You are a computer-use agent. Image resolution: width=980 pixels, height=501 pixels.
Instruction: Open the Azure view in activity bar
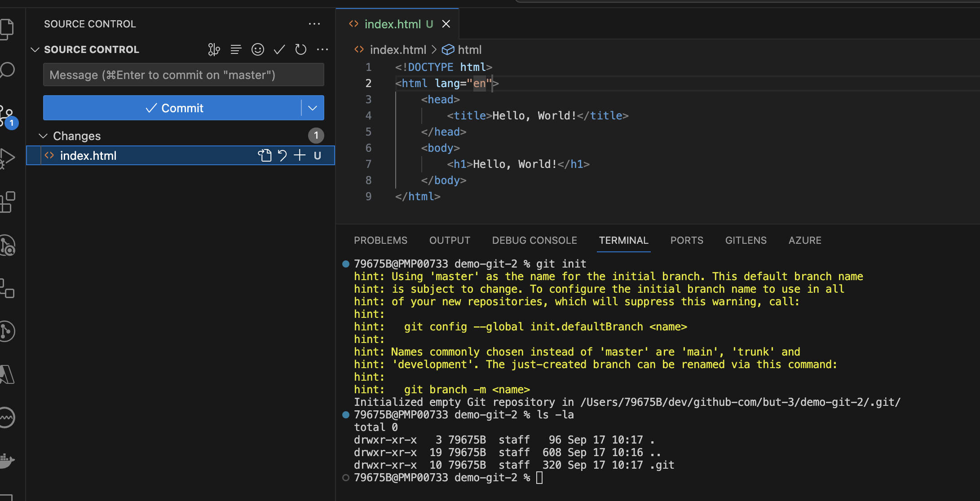(6, 374)
